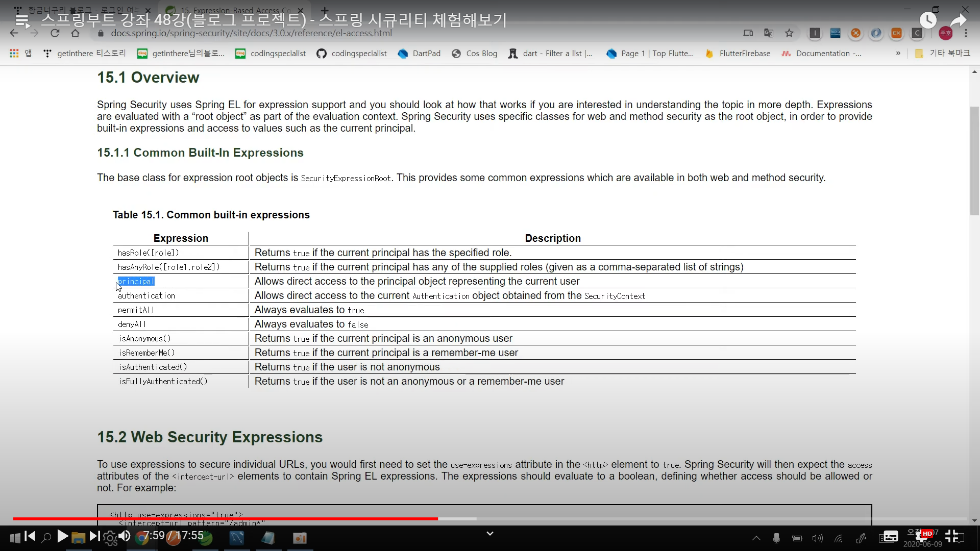Skip to the next video

click(94, 536)
